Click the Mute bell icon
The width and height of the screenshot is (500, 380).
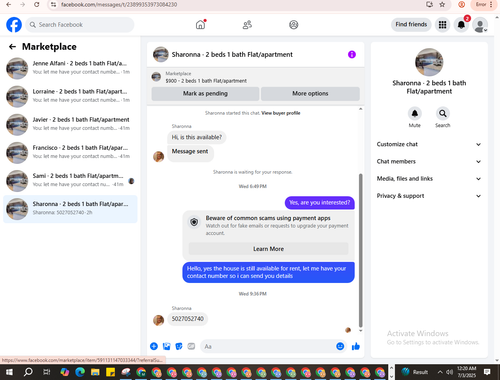(415, 114)
